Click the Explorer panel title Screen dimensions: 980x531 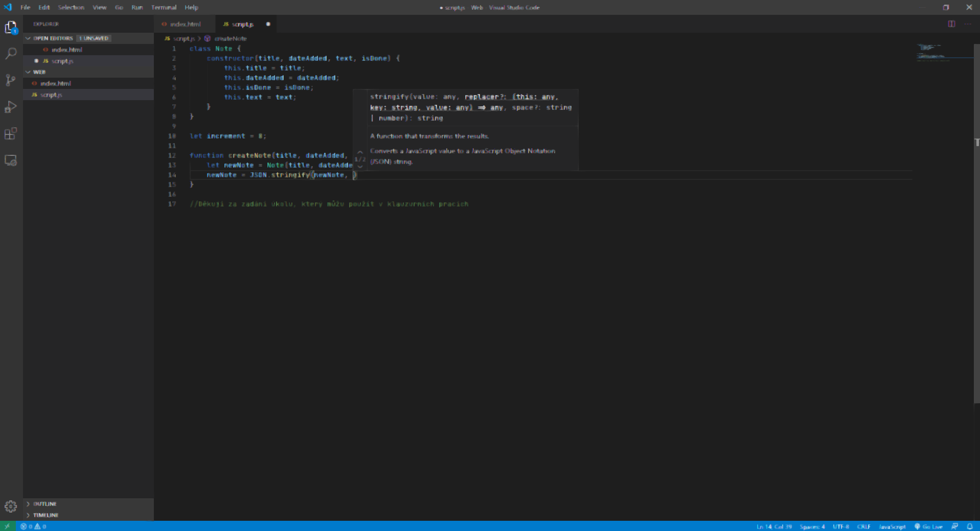pos(46,24)
